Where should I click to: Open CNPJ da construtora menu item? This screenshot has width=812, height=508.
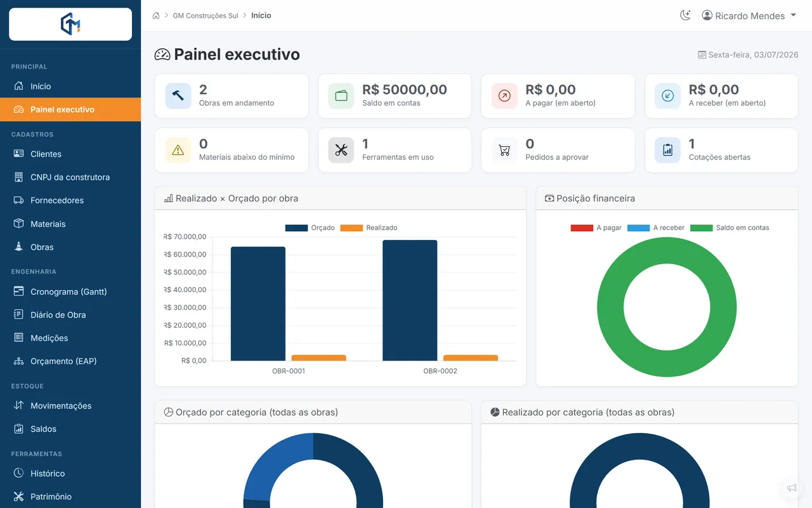click(x=70, y=177)
